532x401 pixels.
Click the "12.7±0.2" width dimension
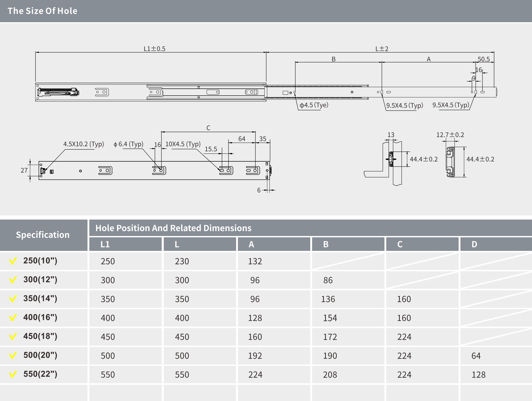tap(450, 135)
